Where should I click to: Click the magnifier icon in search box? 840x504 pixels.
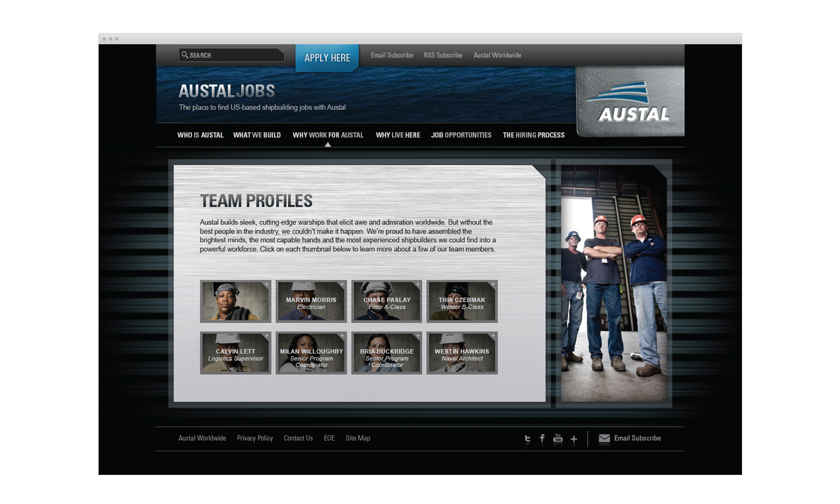185,55
